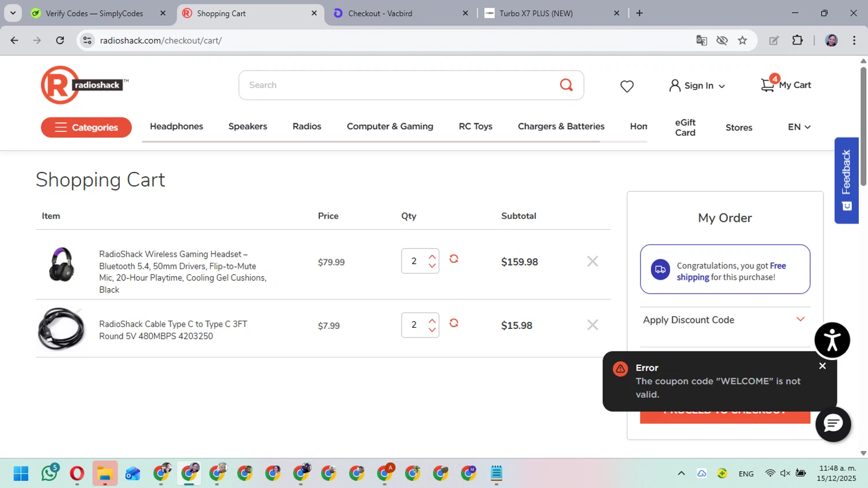Decrease gaming headset quantity with down arrow

coord(432,266)
